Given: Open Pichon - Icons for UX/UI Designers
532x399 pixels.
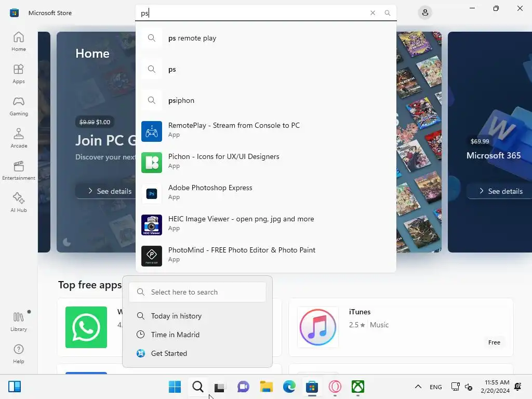Looking at the screenshot, I should tap(266, 163).
